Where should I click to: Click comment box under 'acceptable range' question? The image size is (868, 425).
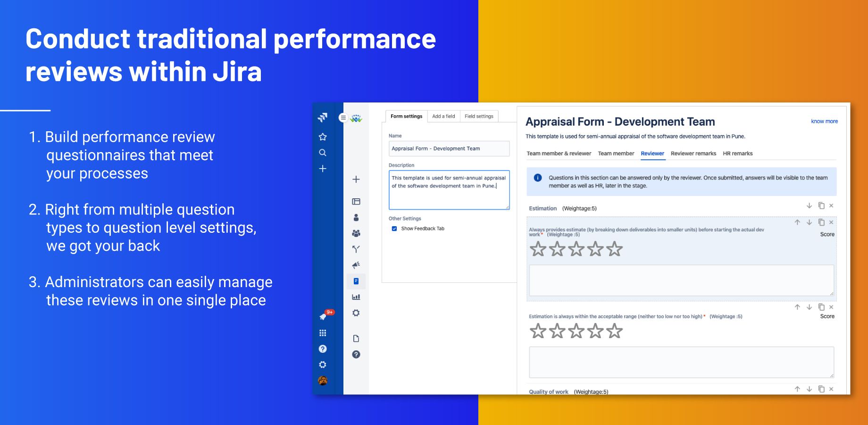tap(682, 362)
